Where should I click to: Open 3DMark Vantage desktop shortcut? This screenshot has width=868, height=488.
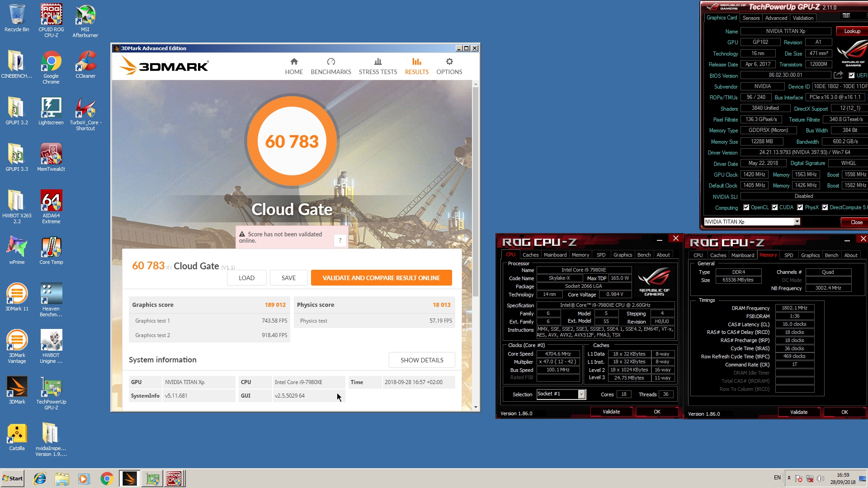(17, 346)
